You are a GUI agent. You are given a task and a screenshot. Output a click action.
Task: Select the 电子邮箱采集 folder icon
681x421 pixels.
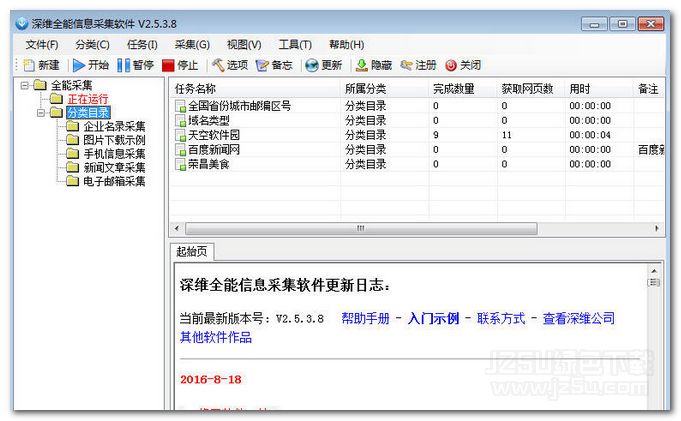[x=72, y=181]
